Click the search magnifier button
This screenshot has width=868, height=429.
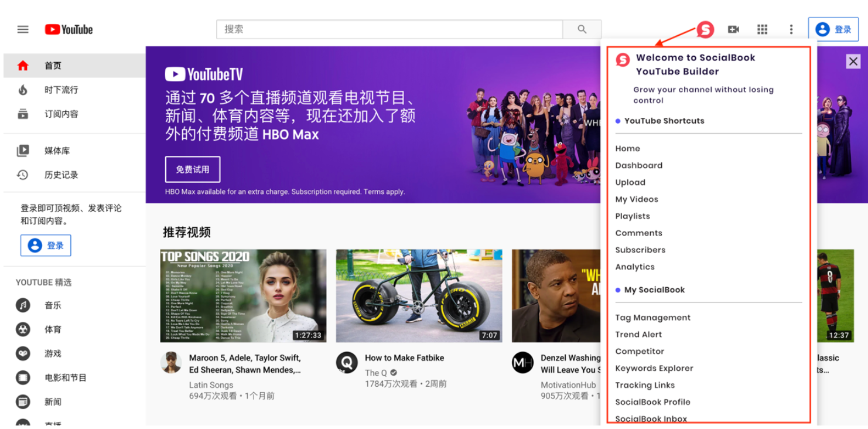point(582,29)
